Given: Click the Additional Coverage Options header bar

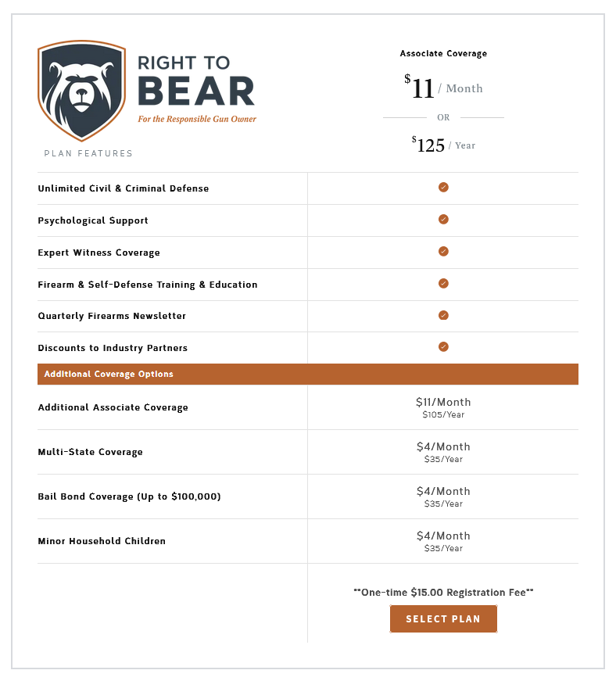Looking at the screenshot, I should (x=307, y=375).
